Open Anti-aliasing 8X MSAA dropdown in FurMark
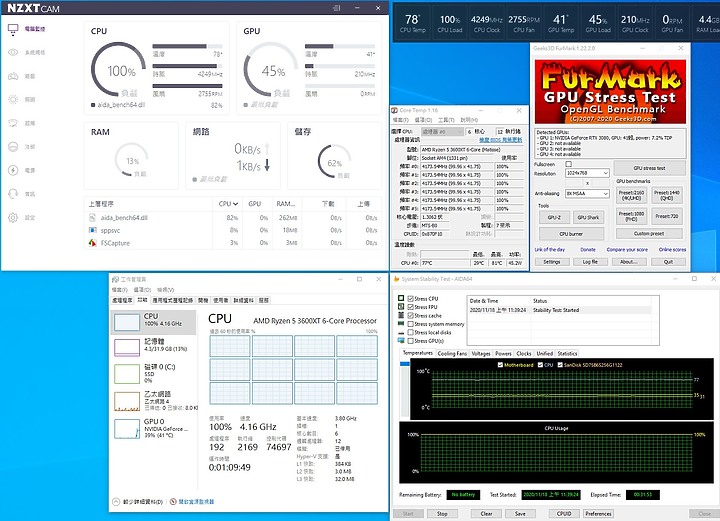Screen dimensions: 720x521 [x=587, y=194]
